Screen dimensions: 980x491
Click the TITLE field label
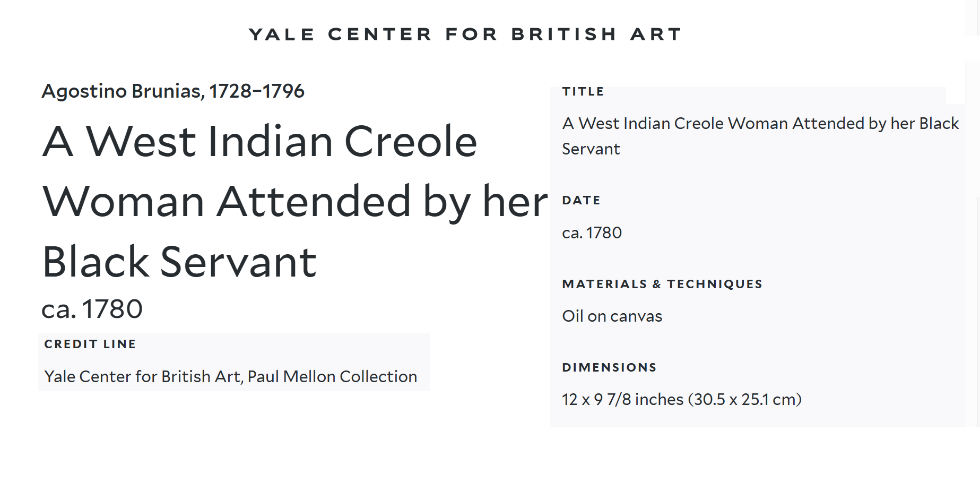click(583, 91)
